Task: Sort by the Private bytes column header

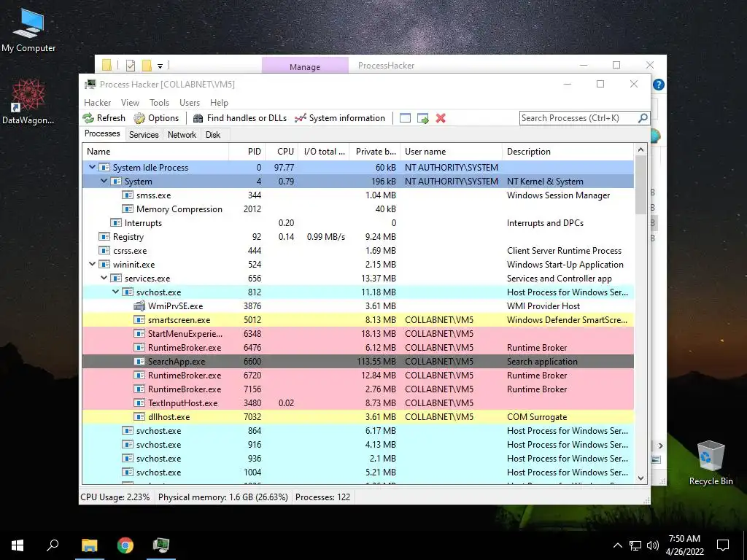Action: pyautogui.click(x=375, y=152)
